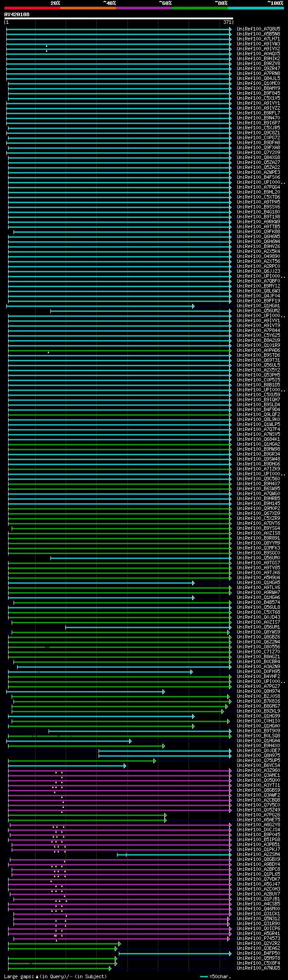Open hit UniRef100_A7LH71
This screenshot has height=980, width=288.
coord(258,39)
